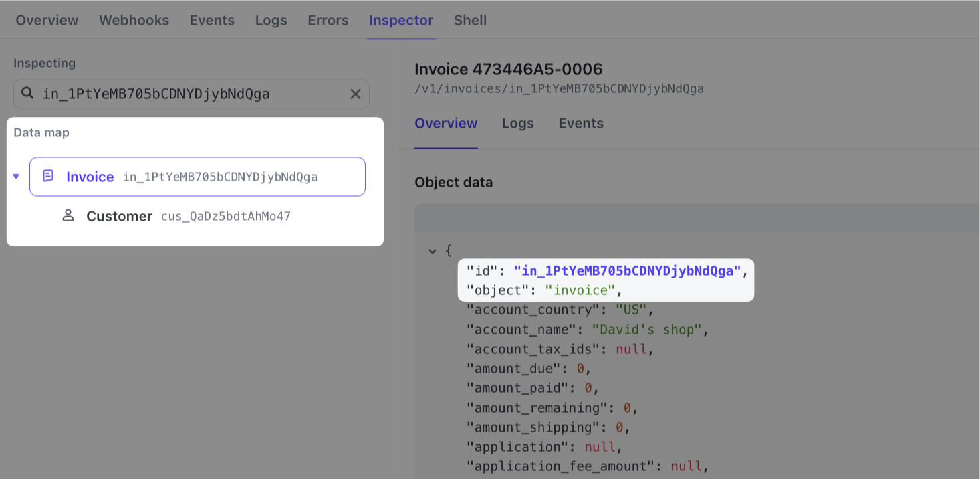Viewport: 980px width, 479px height.
Task: Collapse the Invoice data map node
Action: [16, 177]
